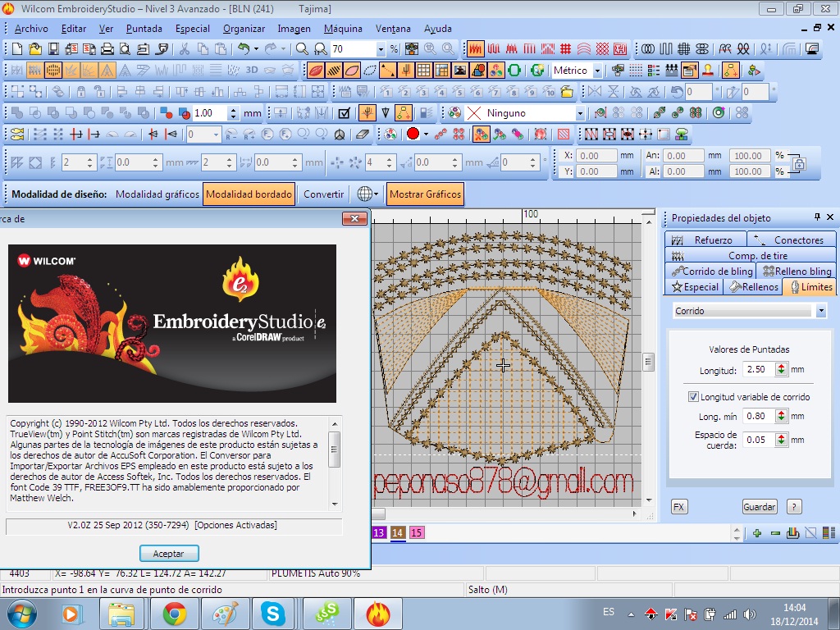The width and height of the screenshot is (840, 630).
Task: Select the Zoom magnifier tool
Action: [x=302, y=49]
